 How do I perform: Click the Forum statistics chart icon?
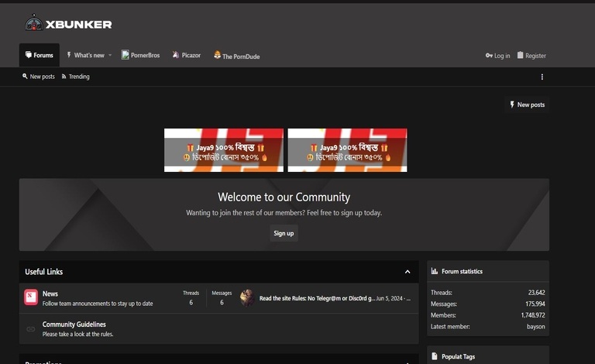click(x=435, y=272)
